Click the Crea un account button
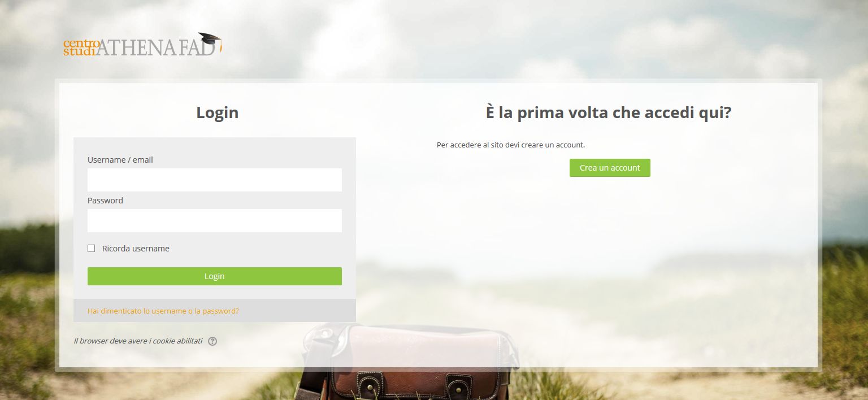This screenshot has height=400, width=868. click(x=610, y=168)
